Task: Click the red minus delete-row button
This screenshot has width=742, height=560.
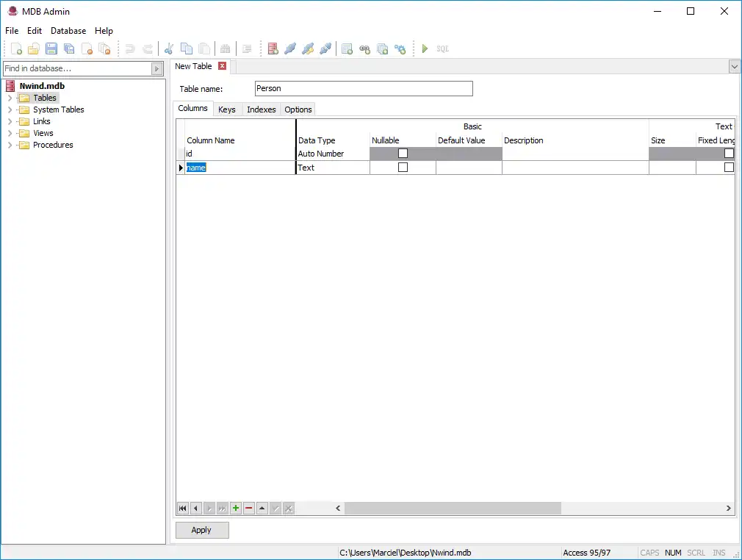Action: point(249,508)
